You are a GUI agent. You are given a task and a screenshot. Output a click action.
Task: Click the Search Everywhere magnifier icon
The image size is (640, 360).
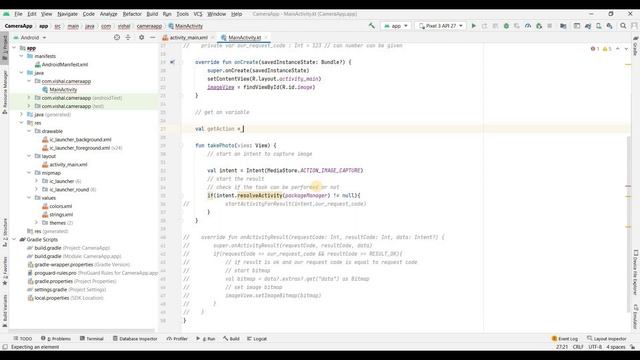[623, 26]
